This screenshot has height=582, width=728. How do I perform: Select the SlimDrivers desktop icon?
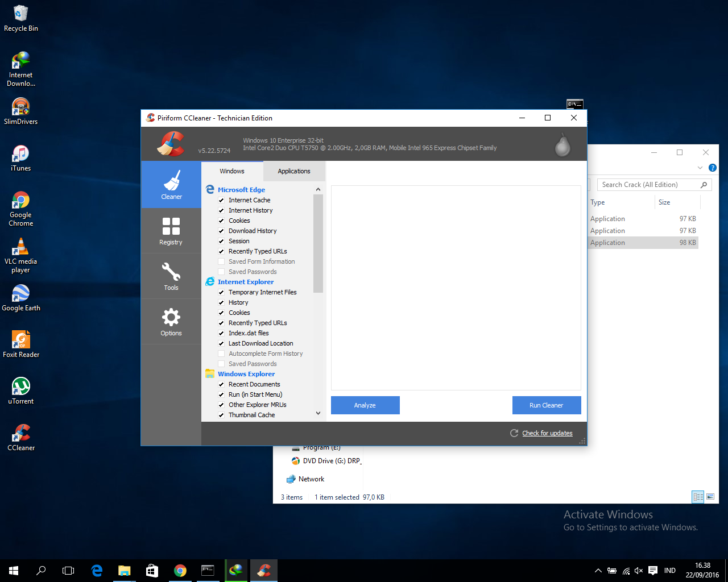pos(21,111)
